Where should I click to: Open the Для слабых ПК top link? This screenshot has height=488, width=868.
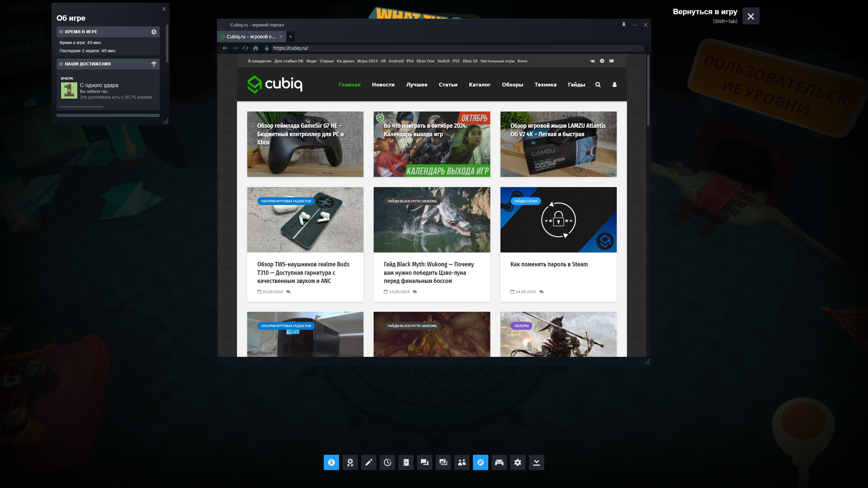pos(289,61)
